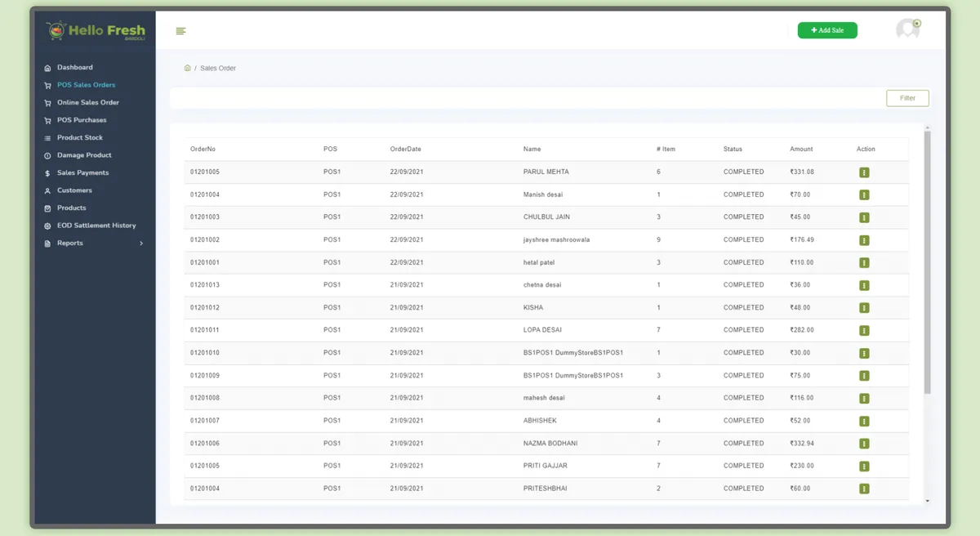Navigate to Product Stock

80,138
